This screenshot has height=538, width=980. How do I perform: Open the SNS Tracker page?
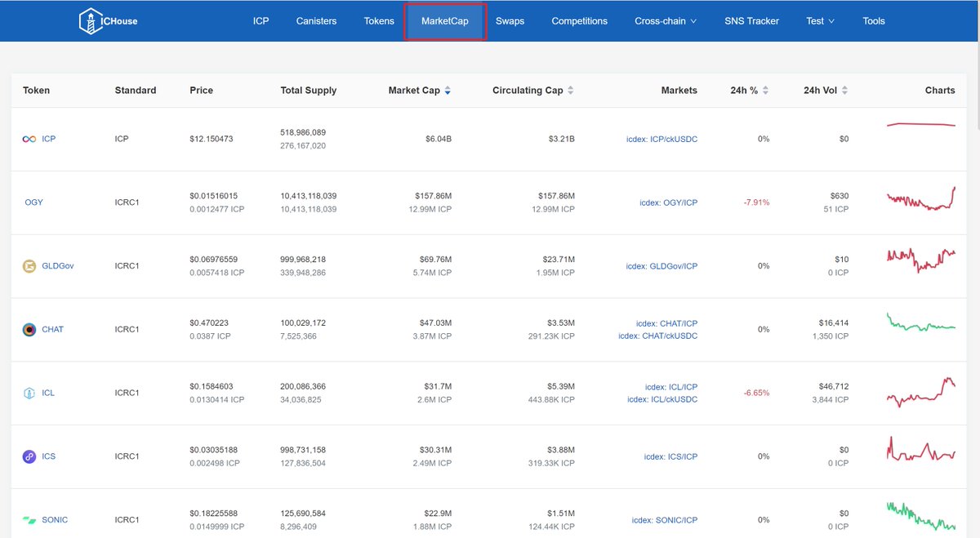[x=752, y=21]
